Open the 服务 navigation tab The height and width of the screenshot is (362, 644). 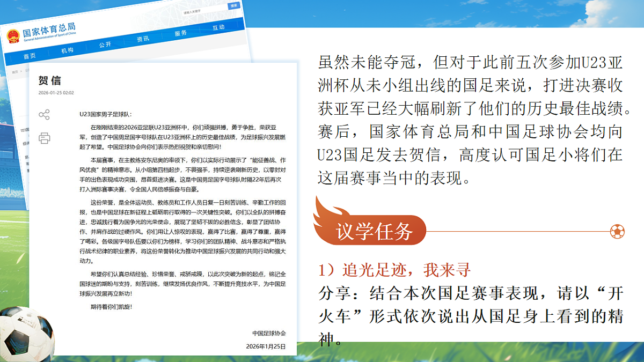(x=181, y=33)
